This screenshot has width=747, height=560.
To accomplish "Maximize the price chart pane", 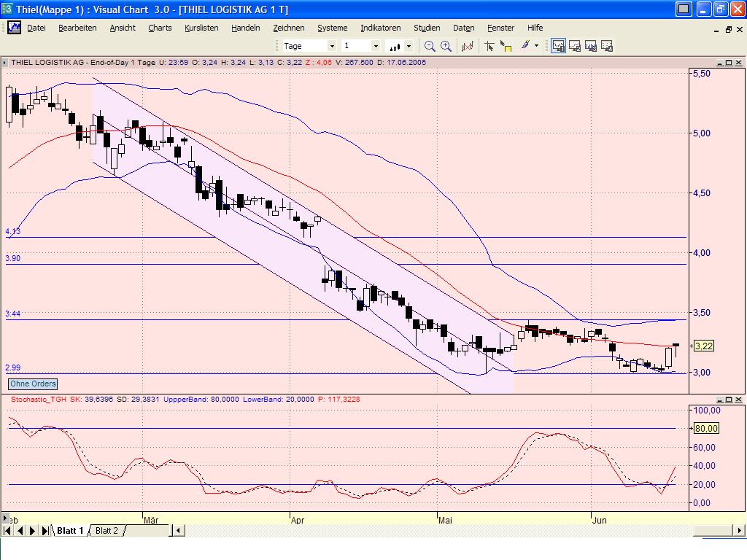I will point(729,63).
